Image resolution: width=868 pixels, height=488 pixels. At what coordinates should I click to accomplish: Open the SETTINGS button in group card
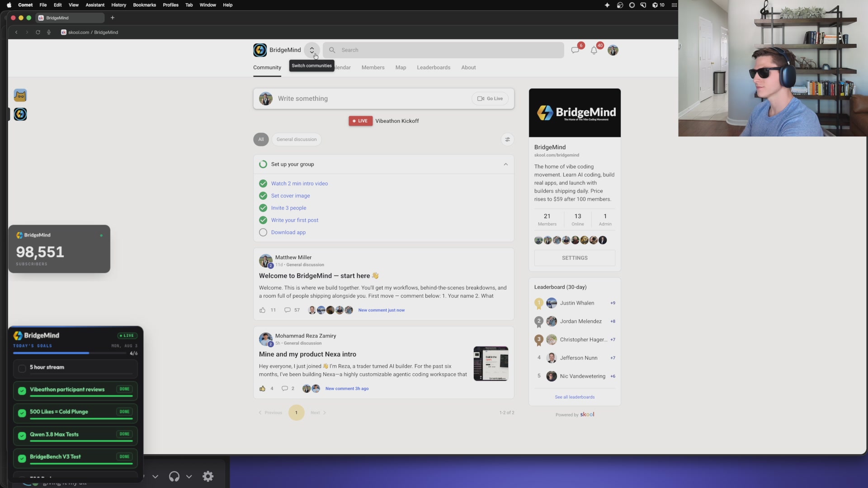coord(575,258)
